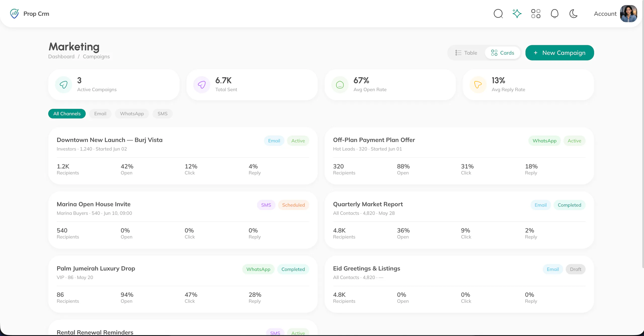Click 47% Click on Palm Jumeirah card
Screen dimensions: 644x336
click(191, 297)
